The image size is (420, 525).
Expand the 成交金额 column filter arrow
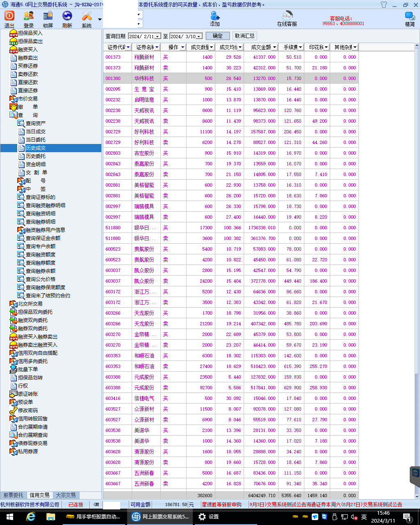click(x=274, y=47)
